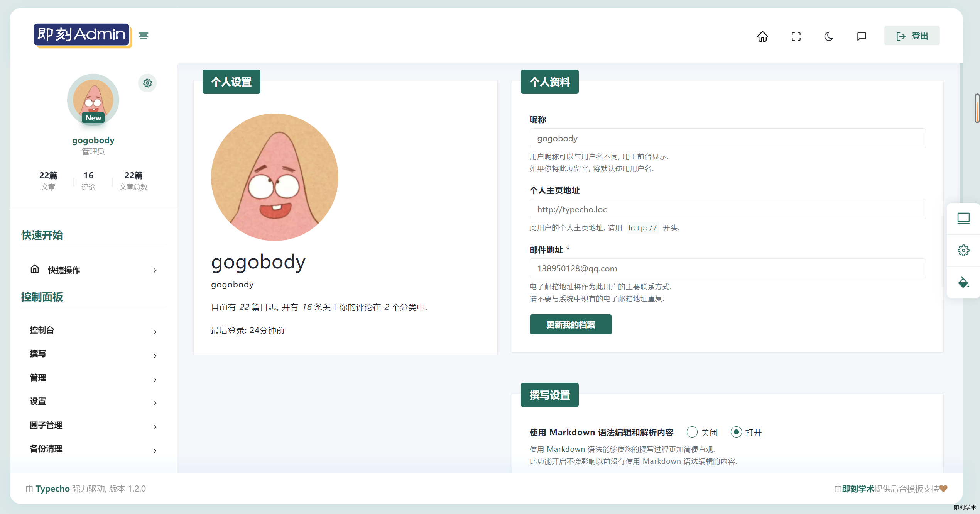Click the house icon next to 快捷操作
The width and height of the screenshot is (980, 514).
(35, 269)
